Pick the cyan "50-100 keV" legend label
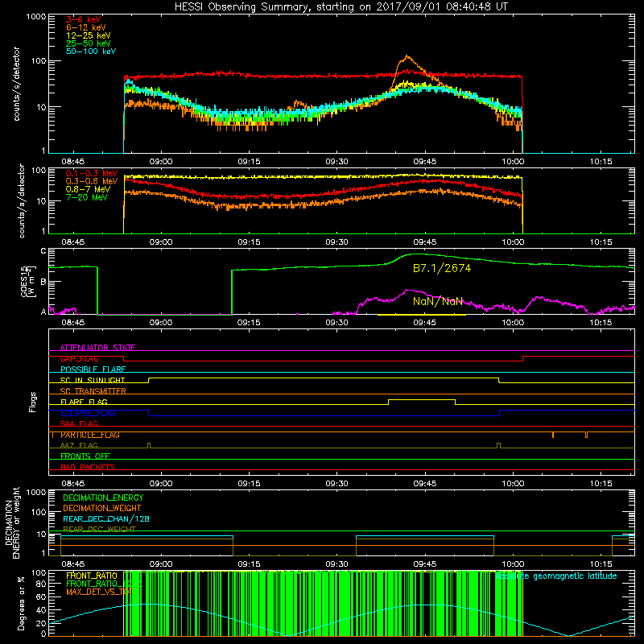Viewport: 644px width, 644px height. pos(91,52)
